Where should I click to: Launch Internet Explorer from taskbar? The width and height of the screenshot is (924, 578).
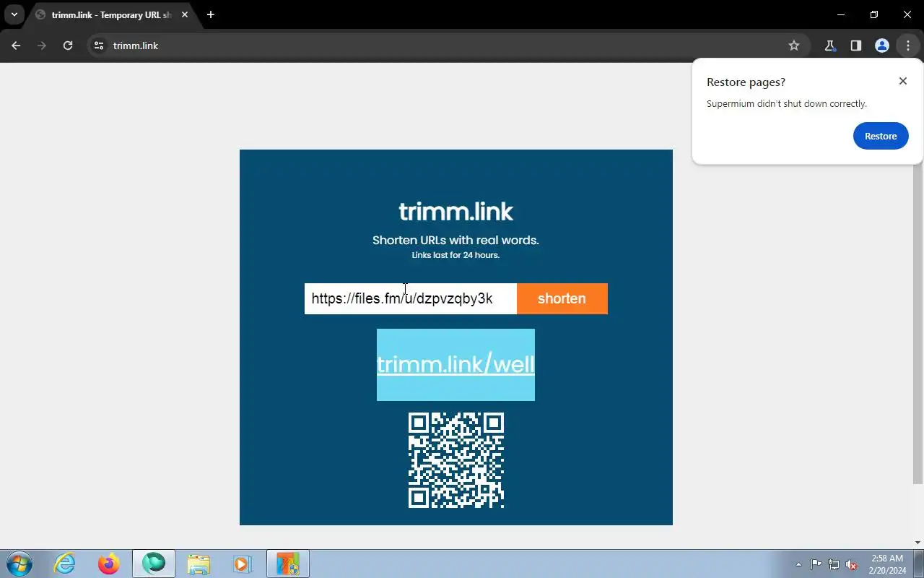pyautogui.click(x=65, y=564)
